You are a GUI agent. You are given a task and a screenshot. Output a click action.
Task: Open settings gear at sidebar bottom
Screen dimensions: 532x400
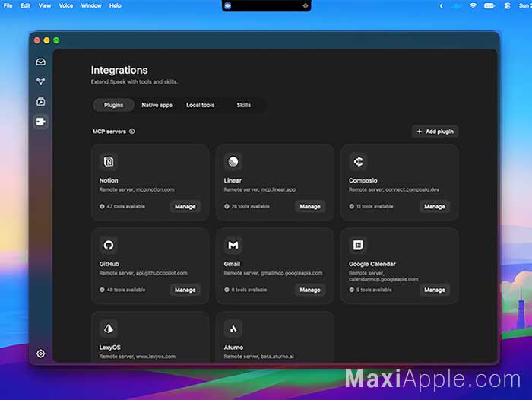tap(41, 354)
